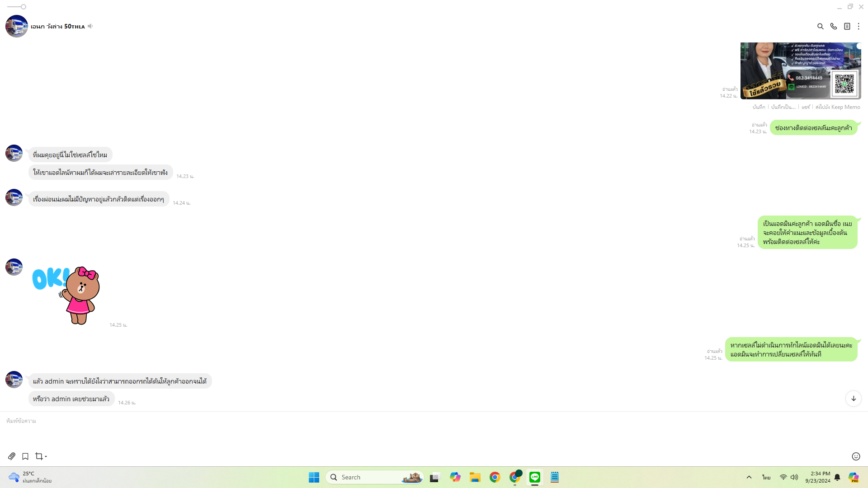
Task: Open LINE app in the taskbar
Action: tap(535, 477)
